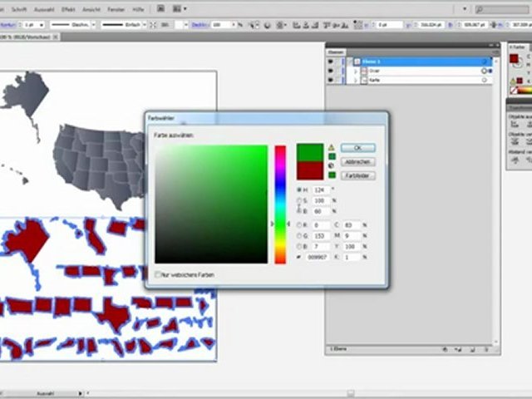
Task: Expand the Ocker sublayer
Action: pos(355,71)
